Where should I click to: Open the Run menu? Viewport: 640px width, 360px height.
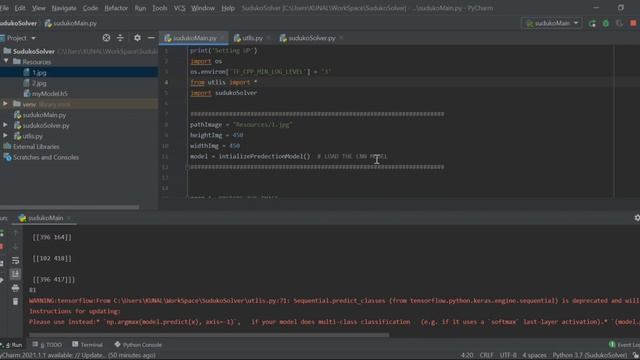[x=140, y=8]
